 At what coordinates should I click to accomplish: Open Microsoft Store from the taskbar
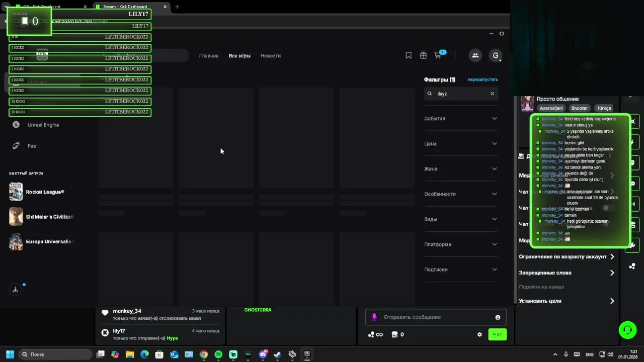pyautogui.click(x=159, y=354)
